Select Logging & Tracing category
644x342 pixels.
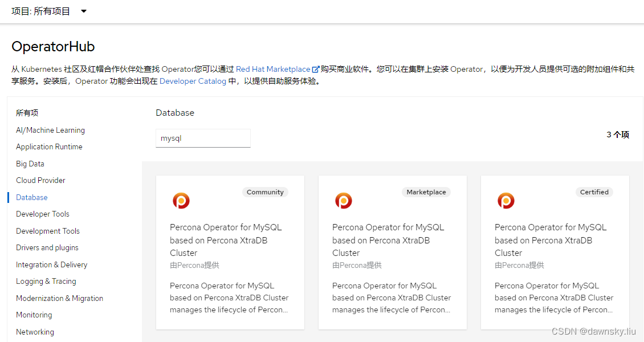click(46, 281)
